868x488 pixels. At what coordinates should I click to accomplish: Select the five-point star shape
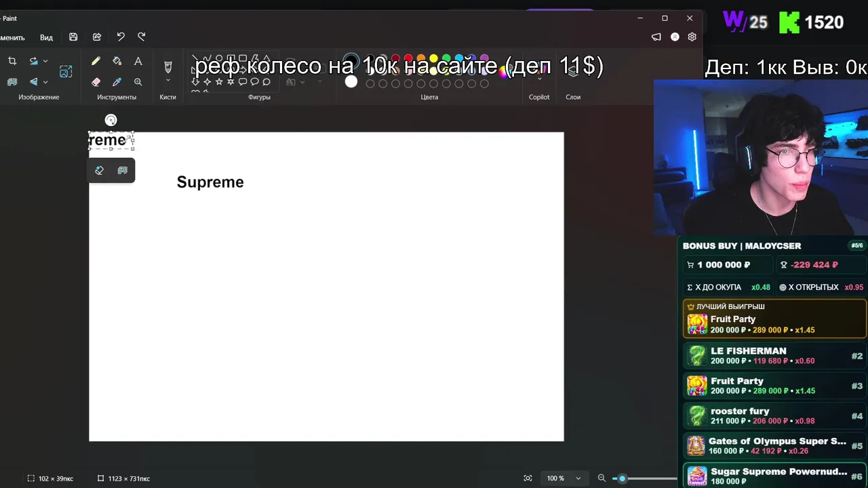218,81
